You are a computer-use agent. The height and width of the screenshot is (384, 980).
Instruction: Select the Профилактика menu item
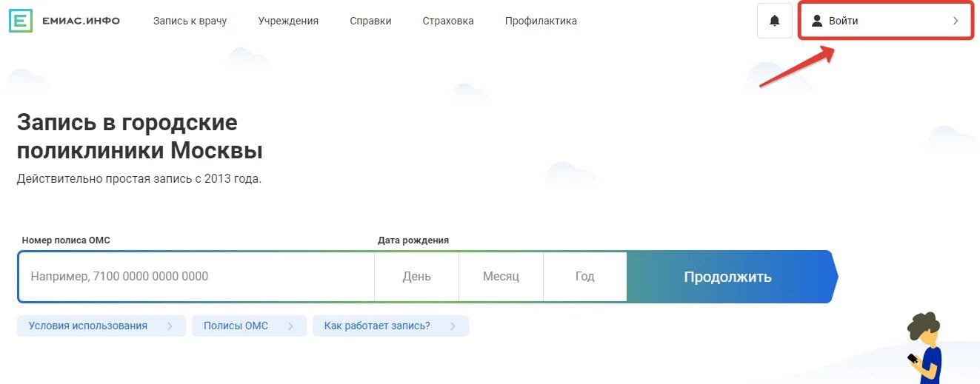point(541,21)
